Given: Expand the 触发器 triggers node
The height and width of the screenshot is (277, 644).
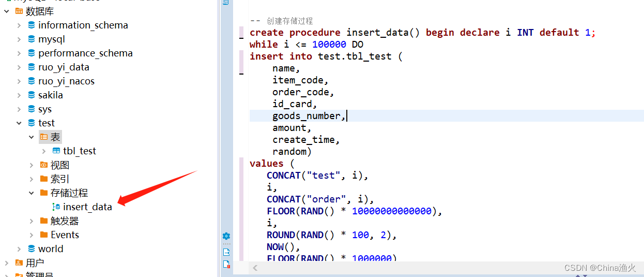Looking at the screenshot, I should [32, 221].
